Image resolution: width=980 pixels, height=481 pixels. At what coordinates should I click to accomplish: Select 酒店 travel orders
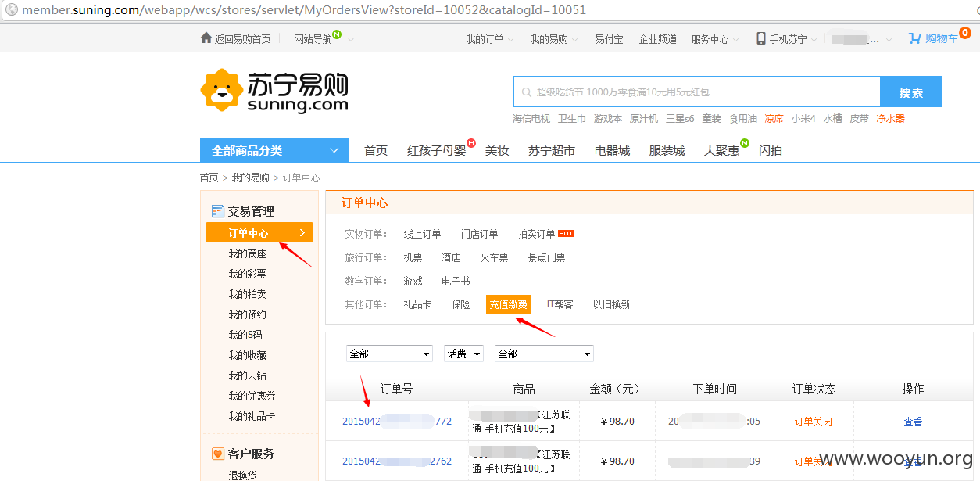(452, 257)
